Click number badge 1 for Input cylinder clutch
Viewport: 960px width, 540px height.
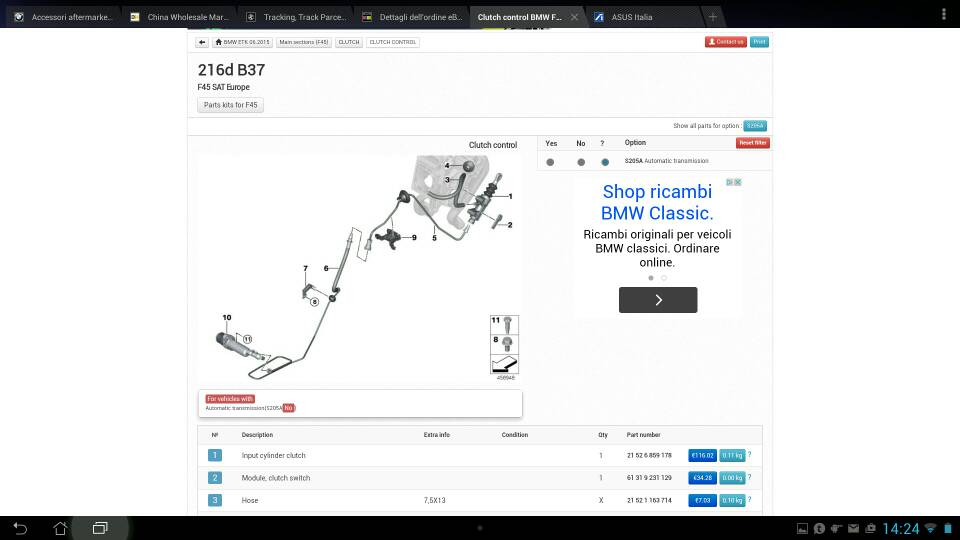(x=214, y=456)
